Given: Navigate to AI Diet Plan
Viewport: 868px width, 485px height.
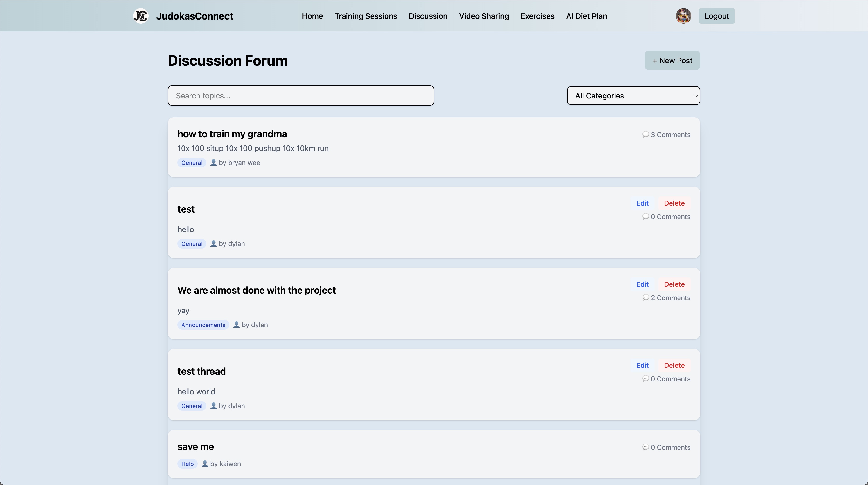Looking at the screenshot, I should [586, 16].
